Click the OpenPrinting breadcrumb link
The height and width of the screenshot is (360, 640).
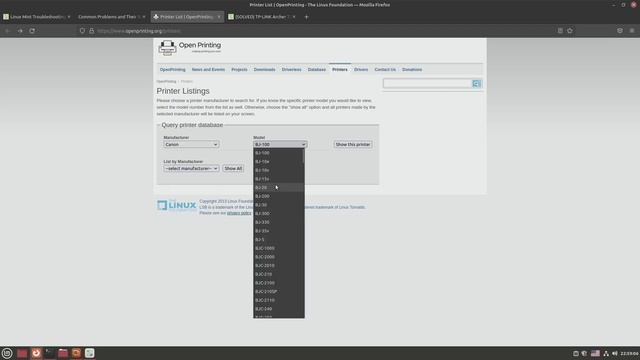pos(166,82)
